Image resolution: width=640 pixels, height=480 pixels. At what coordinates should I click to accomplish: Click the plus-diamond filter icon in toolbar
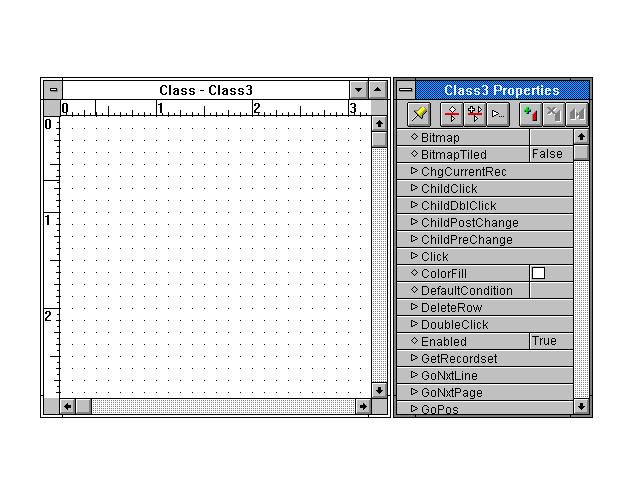[x=474, y=114]
